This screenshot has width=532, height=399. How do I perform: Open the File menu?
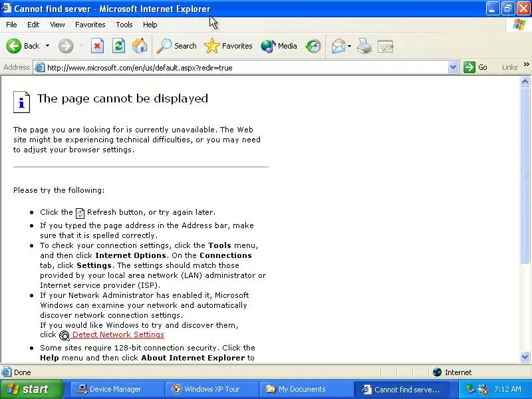(x=11, y=25)
